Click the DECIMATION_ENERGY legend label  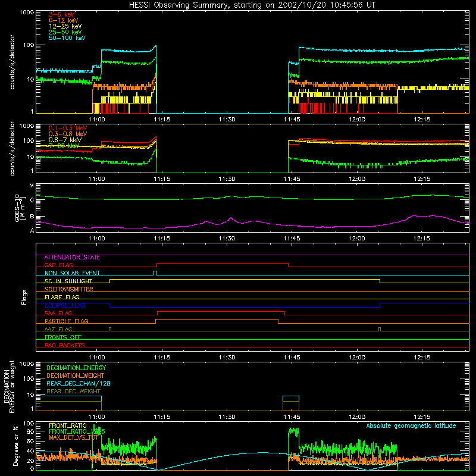[76, 368]
